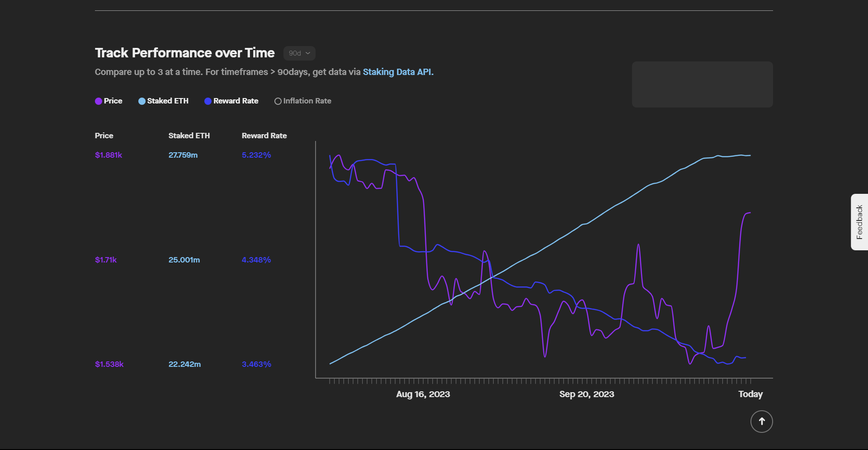Toggle the Price series in the legend
This screenshot has width=868, height=450.
coord(108,101)
